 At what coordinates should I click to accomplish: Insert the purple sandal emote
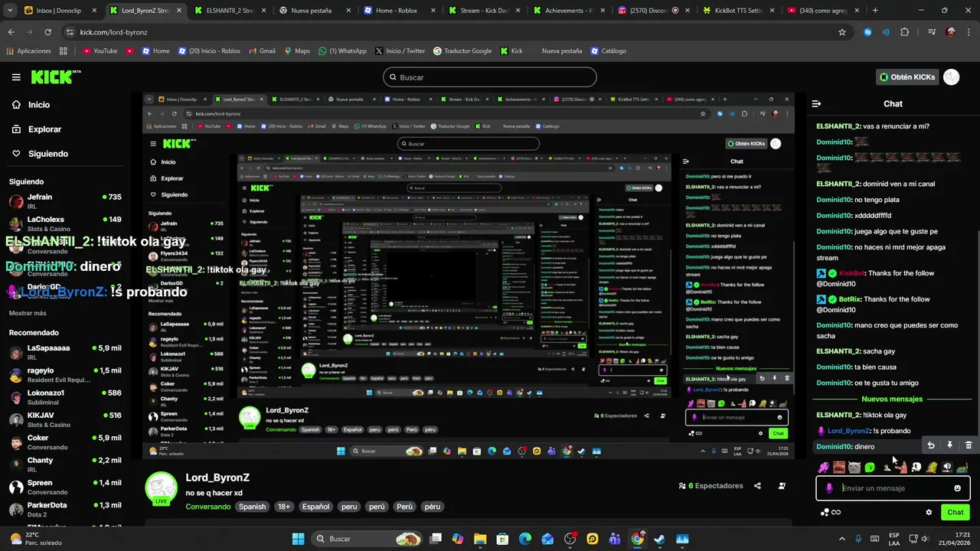click(824, 467)
